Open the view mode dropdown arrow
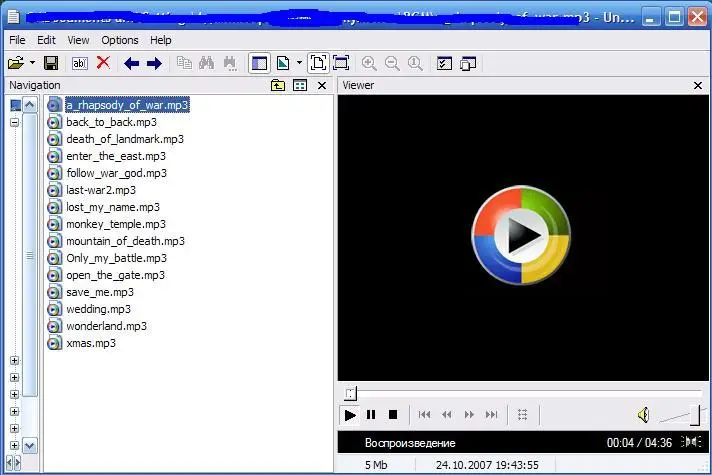Screen dimensions: 712x475 (299, 63)
